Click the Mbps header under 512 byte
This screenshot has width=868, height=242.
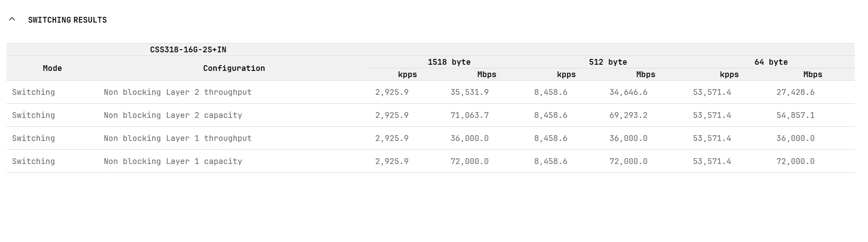tap(645, 74)
